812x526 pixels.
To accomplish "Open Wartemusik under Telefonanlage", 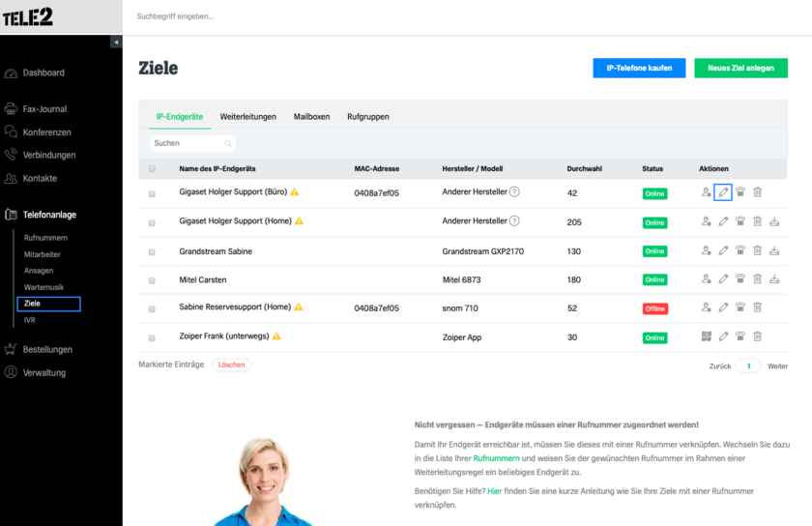I will pyautogui.click(x=43, y=287).
